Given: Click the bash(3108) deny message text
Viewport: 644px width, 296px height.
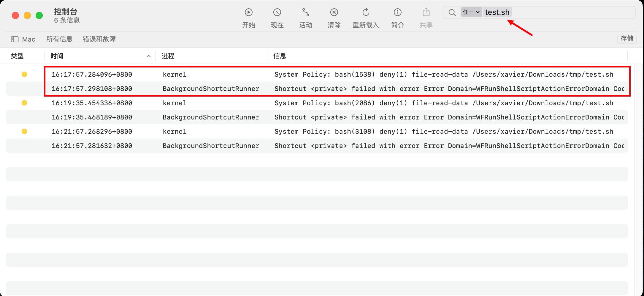Looking at the screenshot, I should click(x=444, y=131).
